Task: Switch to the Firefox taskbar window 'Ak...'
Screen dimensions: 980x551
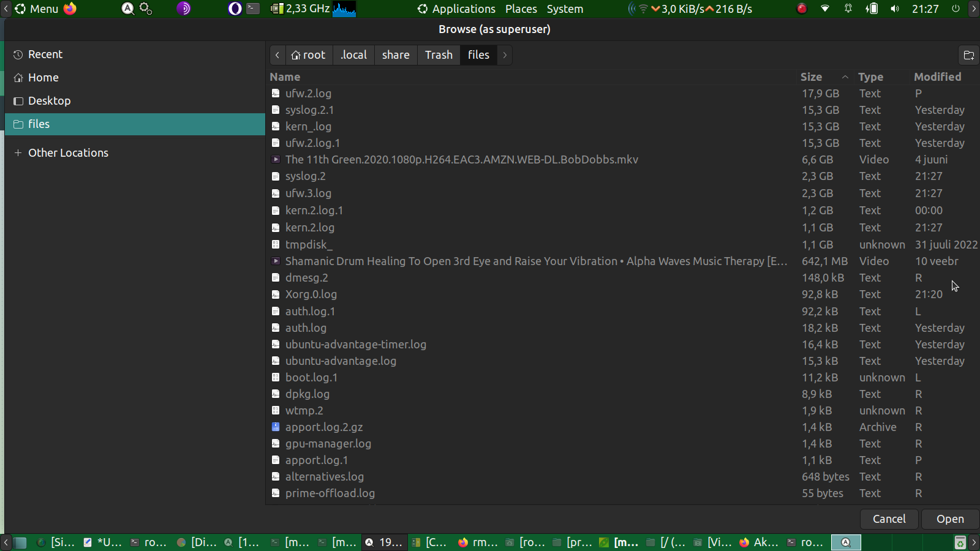Action: (759, 542)
